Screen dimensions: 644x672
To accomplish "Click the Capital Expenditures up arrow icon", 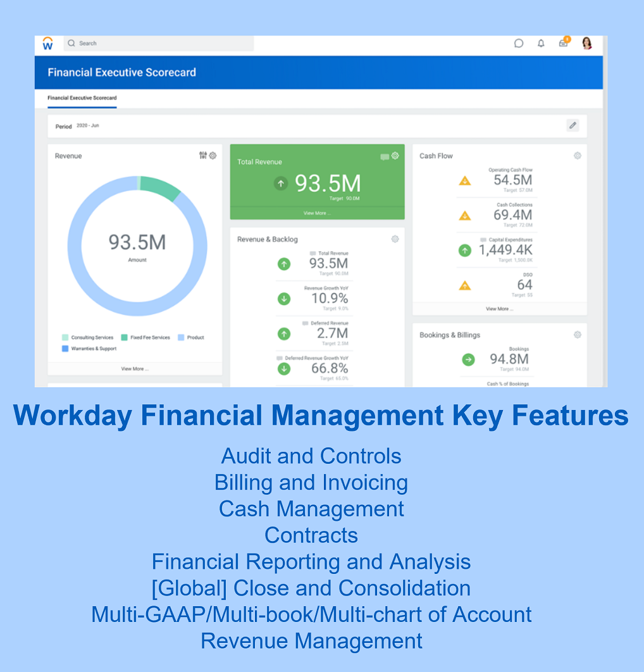I will [x=465, y=251].
